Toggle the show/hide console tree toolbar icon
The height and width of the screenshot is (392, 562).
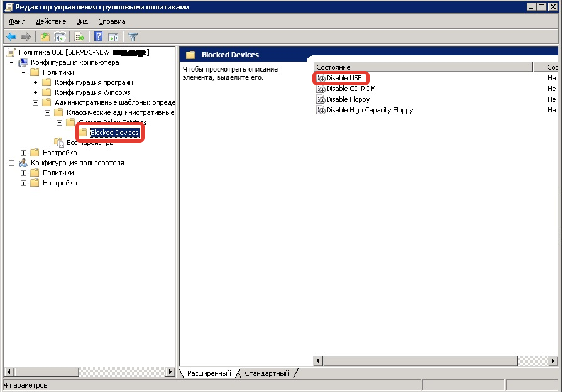[60, 36]
